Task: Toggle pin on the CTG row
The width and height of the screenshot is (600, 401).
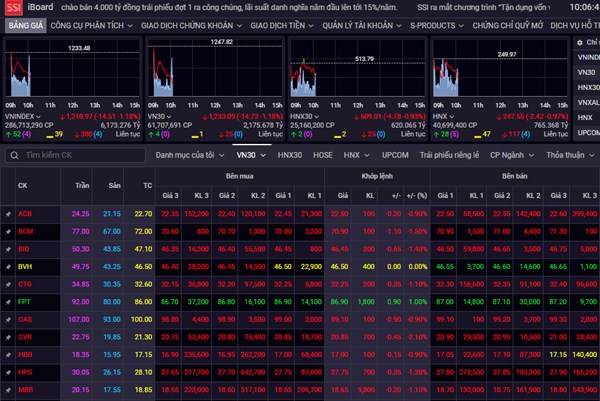Action: point(8,284)
